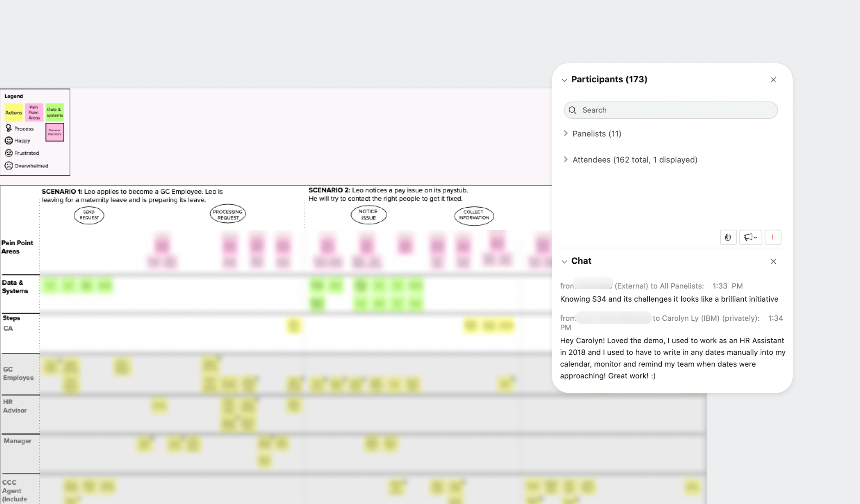Click the yellow Actions legend swatch
Screen dimensions: 860x504
[14, 112]
